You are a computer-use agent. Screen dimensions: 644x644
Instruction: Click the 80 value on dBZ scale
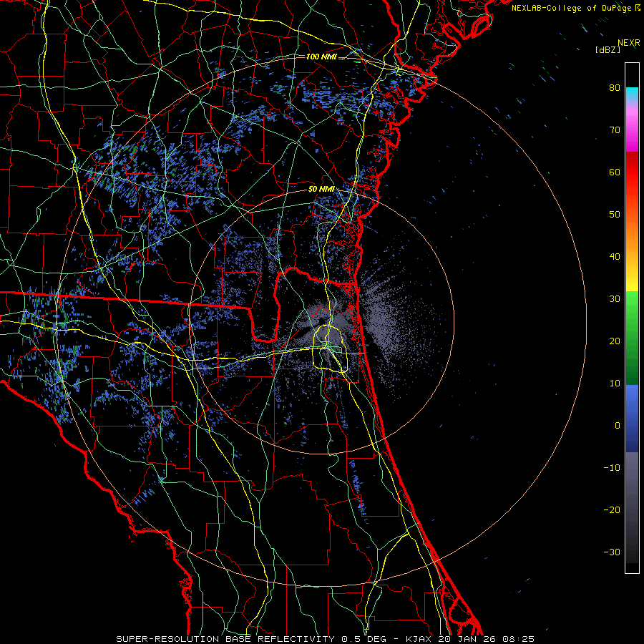pos(615,88)
